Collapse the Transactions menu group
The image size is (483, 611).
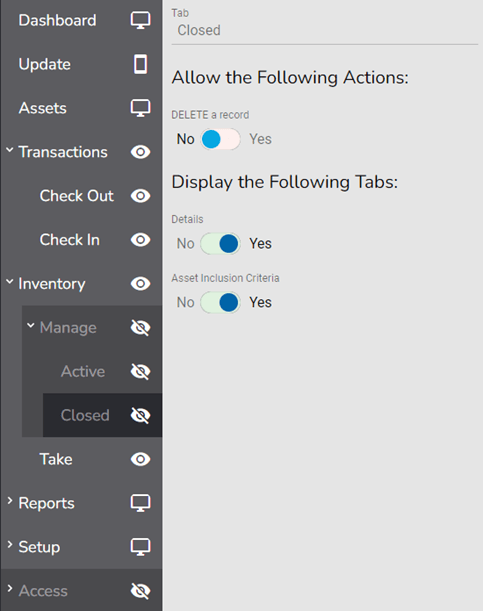coord(10,150)
